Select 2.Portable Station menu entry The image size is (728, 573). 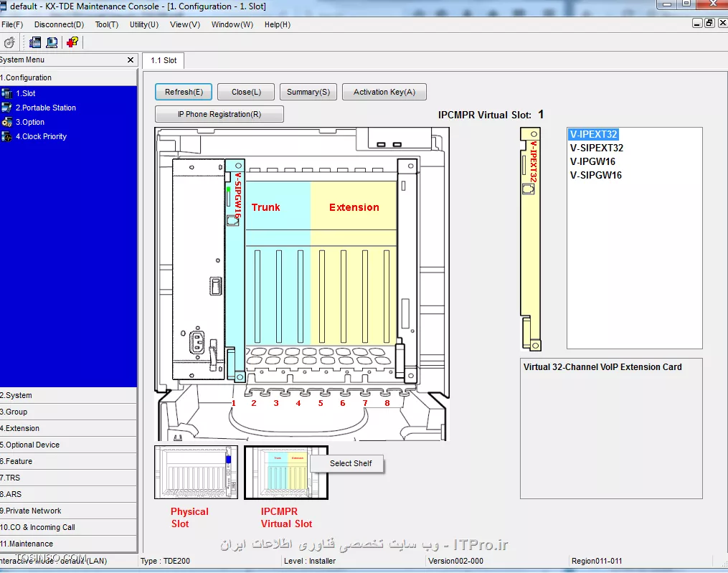coord(45,108)
